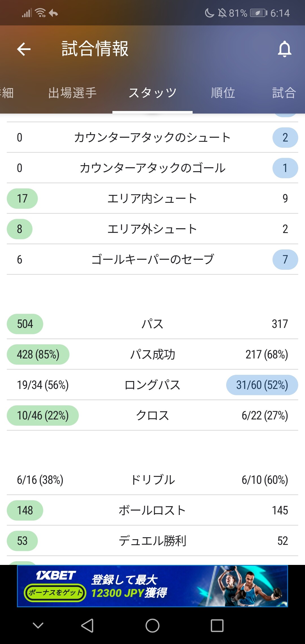Tap the デュエル勝利 stat label
Viewport: 305px width, 644px height.
click(152, 541)
